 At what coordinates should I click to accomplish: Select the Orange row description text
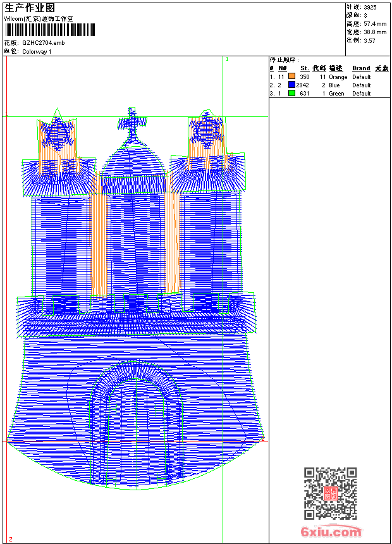click(338, 77)
